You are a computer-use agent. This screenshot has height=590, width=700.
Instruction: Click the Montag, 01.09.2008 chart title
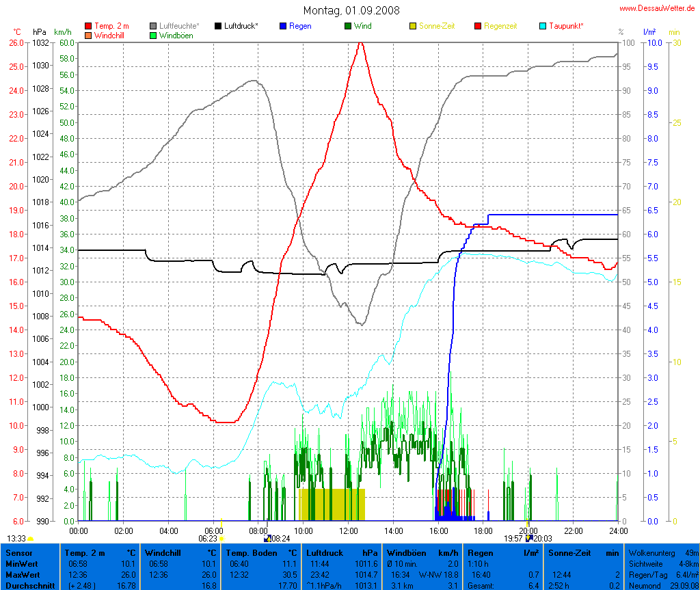point(351,10)
